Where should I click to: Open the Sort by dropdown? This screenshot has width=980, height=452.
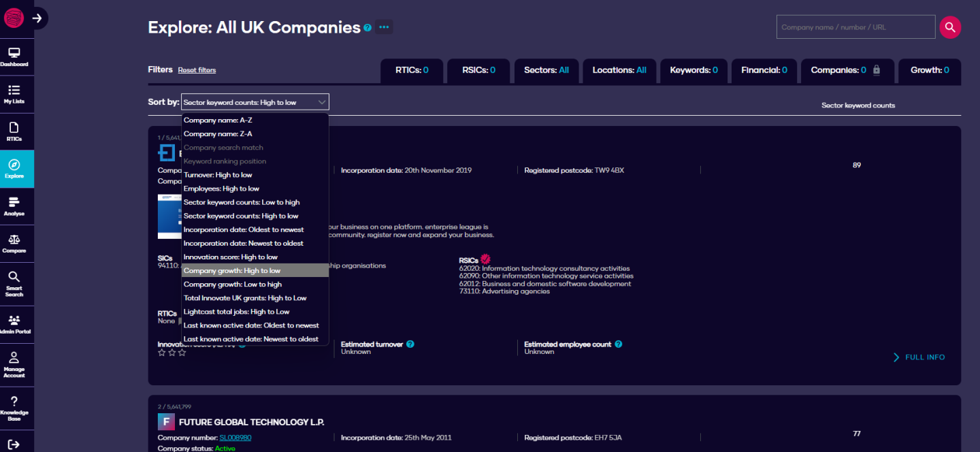[255, 101]
